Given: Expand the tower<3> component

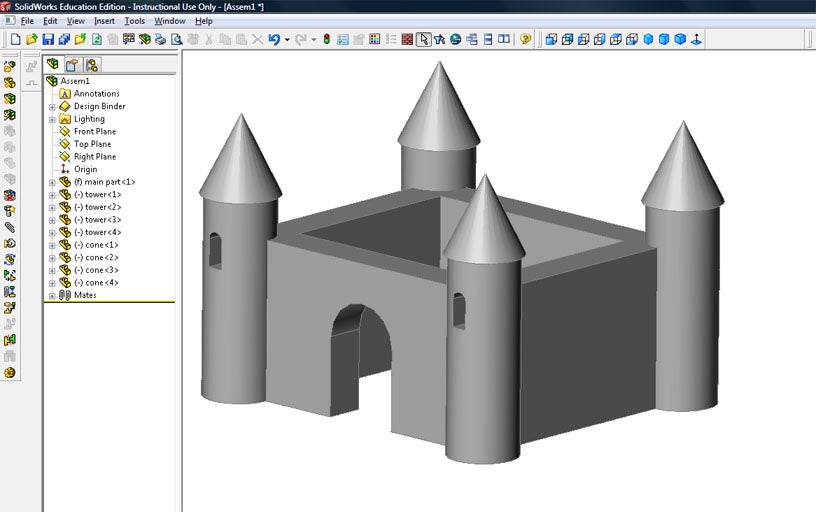Looking at the screenshot, I should [52, 220].
